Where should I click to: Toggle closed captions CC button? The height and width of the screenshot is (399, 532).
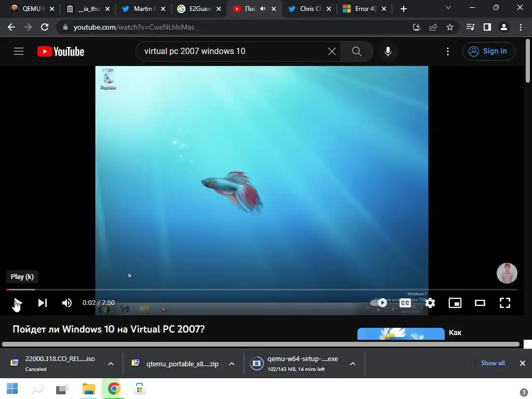pyautogui.click(x=405, y=303)
